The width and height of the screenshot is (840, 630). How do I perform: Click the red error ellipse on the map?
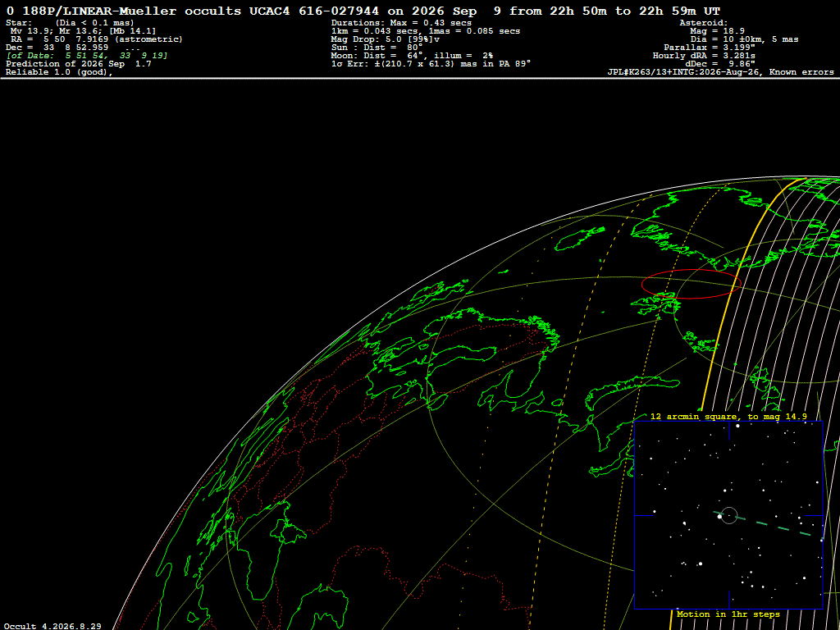pyautogui.click(x=691, y=284)
